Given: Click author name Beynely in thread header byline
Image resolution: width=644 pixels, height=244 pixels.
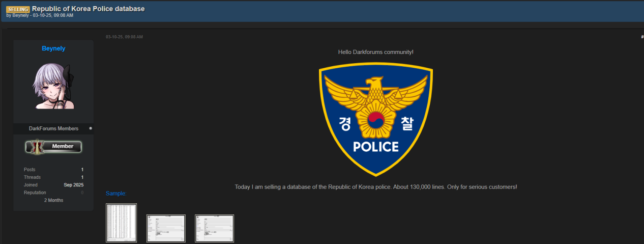Looking at the screenshot, I should click(x=20, y=15).
